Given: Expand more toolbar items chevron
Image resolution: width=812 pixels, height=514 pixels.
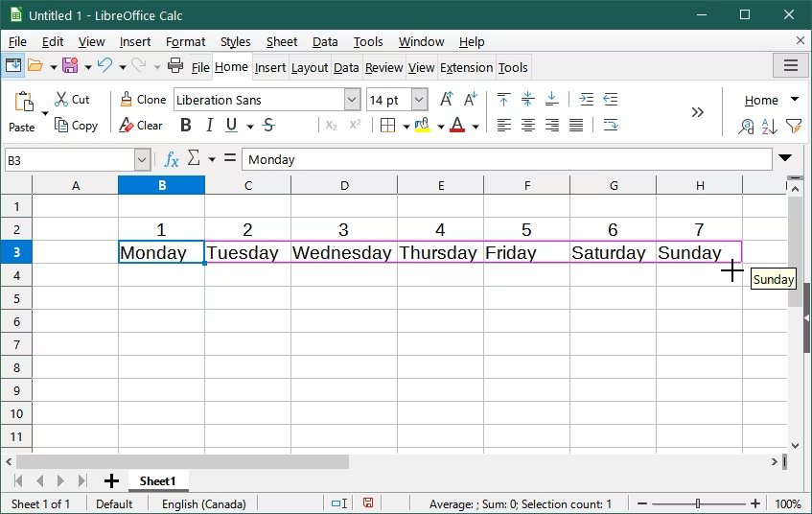Looking at the screenshot, I should (x=698, y=112).
